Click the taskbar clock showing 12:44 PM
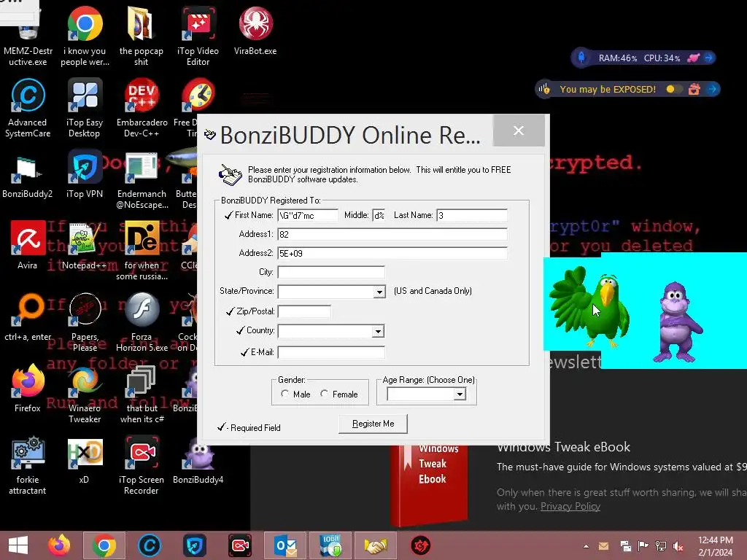 coord(715,545)
